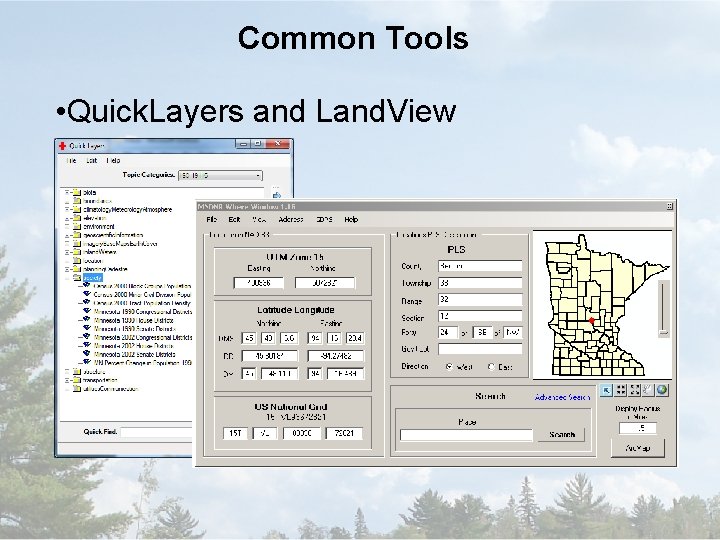Click the small icon at Where Window title bar right
The image size is (720, 540).
669,207
